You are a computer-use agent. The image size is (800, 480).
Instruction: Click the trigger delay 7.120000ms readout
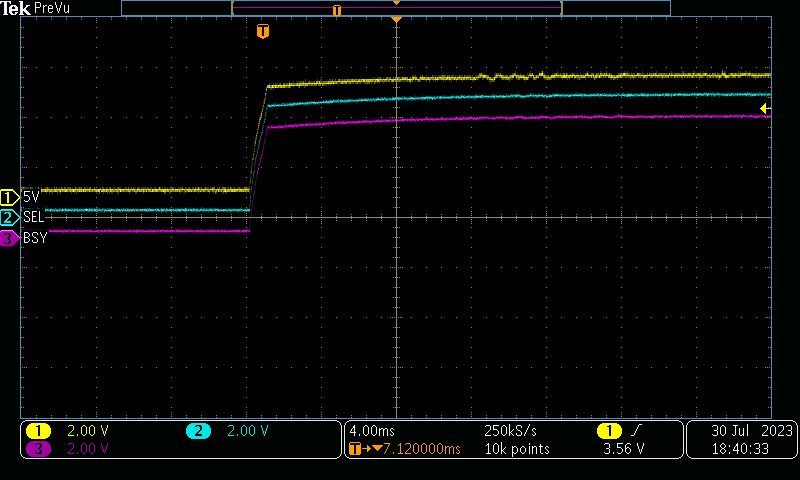tap(421, 449)
